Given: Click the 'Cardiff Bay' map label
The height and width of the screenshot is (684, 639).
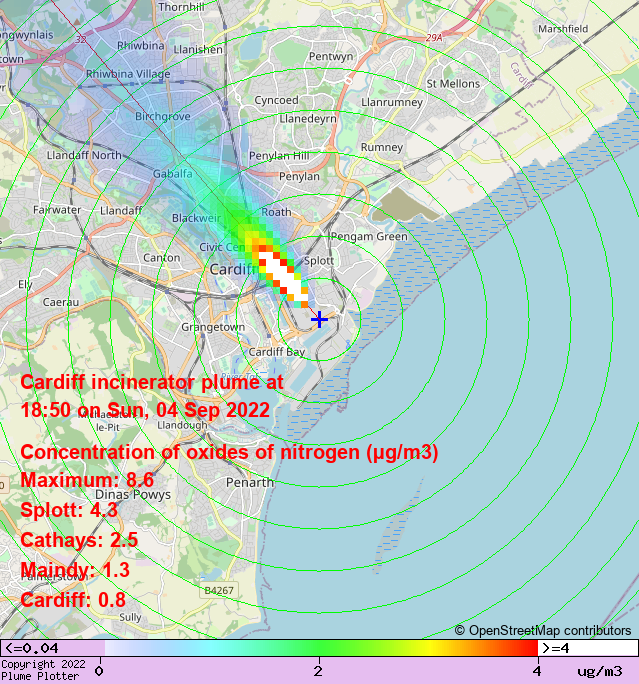Looking at the screenshot, I should 277,352.
